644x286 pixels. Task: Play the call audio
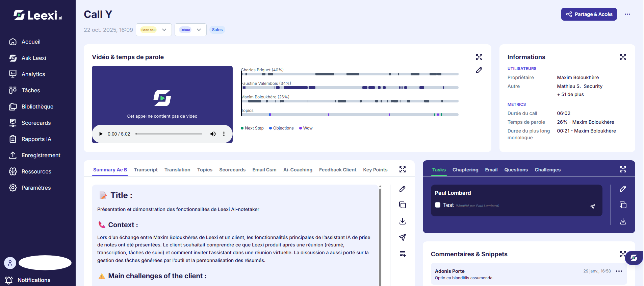tap(101, 134)
